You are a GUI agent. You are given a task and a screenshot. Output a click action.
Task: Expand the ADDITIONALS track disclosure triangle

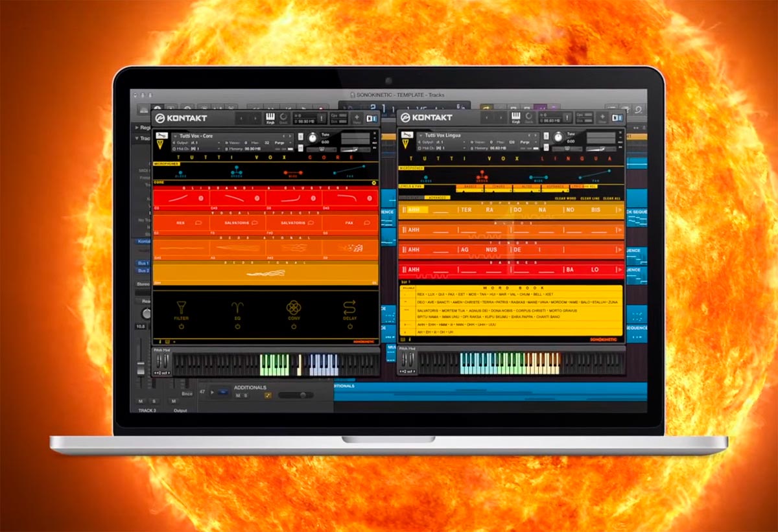point(213,393)
